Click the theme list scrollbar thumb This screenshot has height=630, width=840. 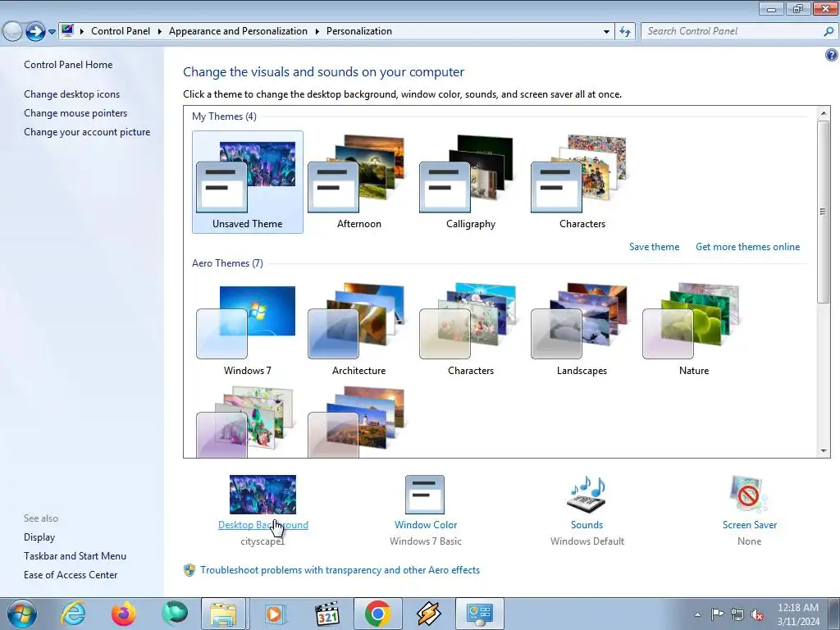[x=824, y=211]
